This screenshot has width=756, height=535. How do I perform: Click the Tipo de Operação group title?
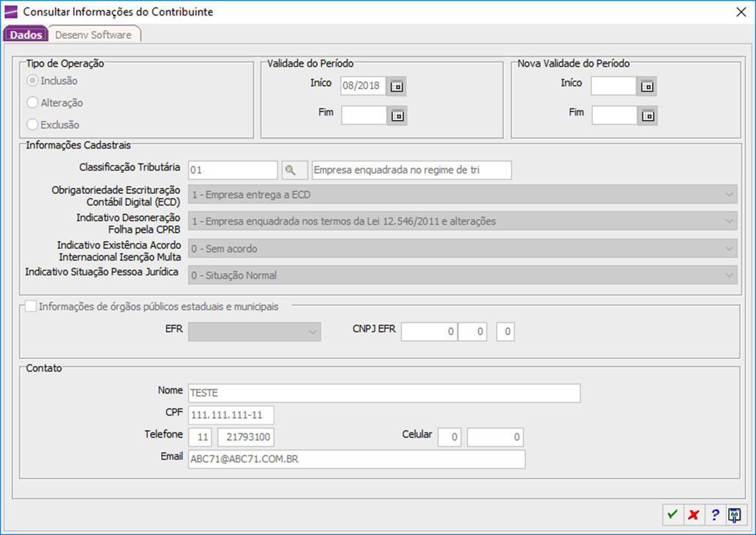pos(65,64)
